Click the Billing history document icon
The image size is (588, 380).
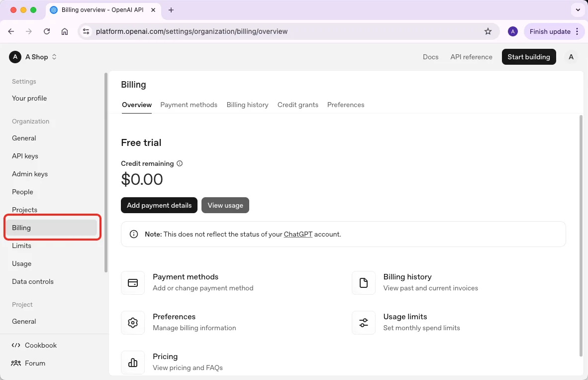pos(364,283)
